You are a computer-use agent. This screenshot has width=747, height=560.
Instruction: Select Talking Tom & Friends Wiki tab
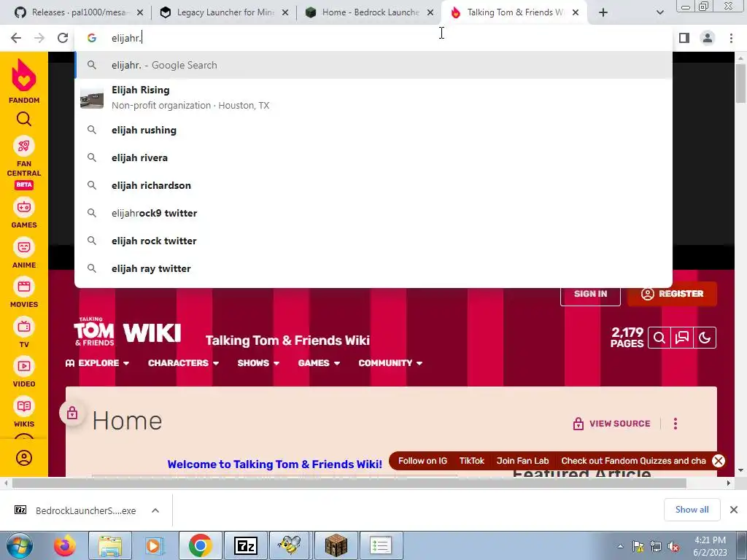point(514,12)
